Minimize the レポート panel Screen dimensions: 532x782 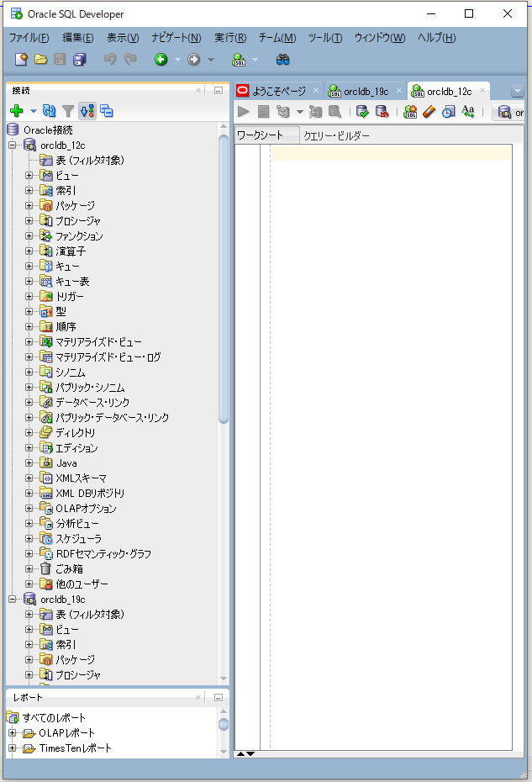218,698
